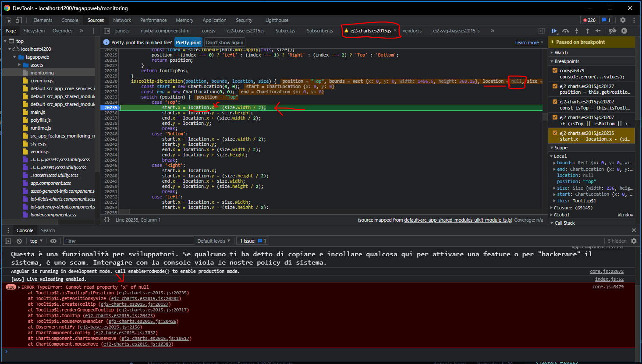Disable the ej2-charts.es2015.js:20127 breakpoint
The width and height of the screenshot is (642, 364).
tap(555, 86)
